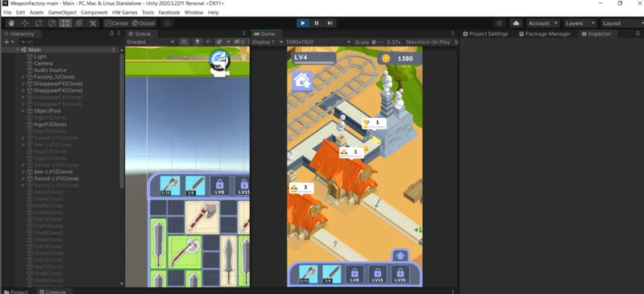Expand the ObjectPool hierarchy item
The image size is (644, 294).
click(x=24, y=111)
